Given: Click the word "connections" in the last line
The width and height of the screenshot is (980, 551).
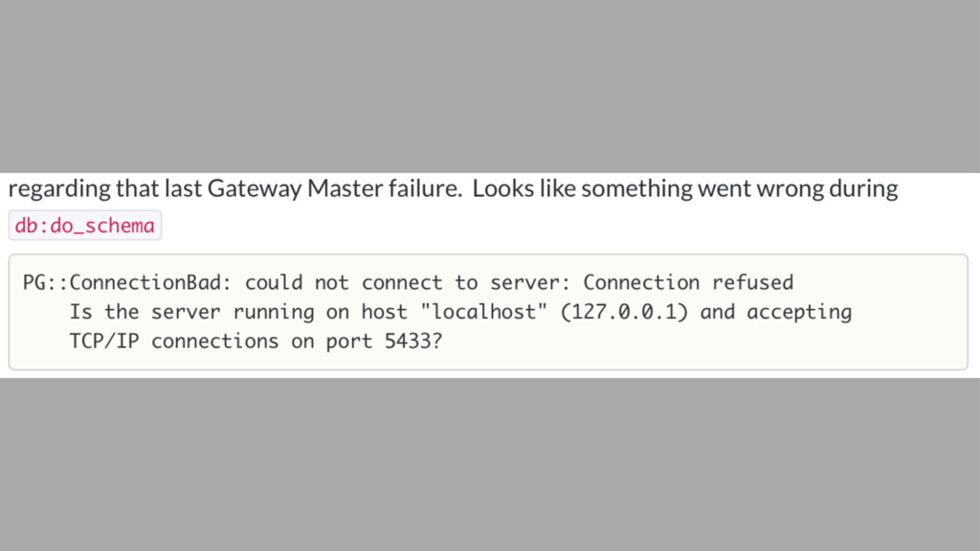Looking at the screenshot, I should point(214,342).
